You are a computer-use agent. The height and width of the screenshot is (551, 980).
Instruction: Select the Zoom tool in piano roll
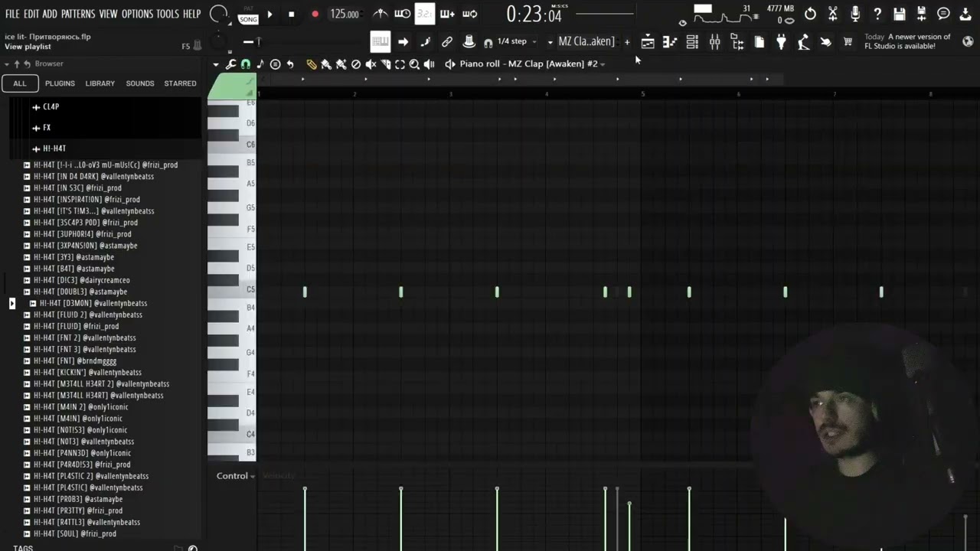pyautogui.click(x=414, y=64)
